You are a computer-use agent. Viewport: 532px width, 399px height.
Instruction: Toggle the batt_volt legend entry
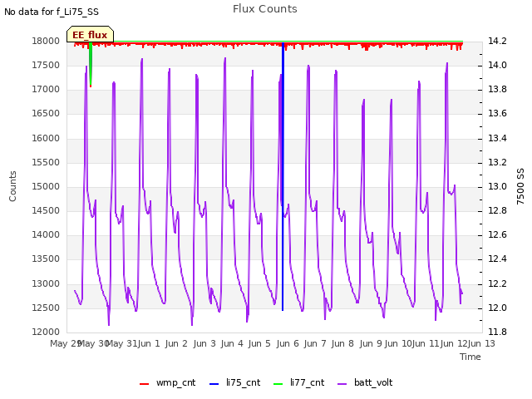coord(365,382)
